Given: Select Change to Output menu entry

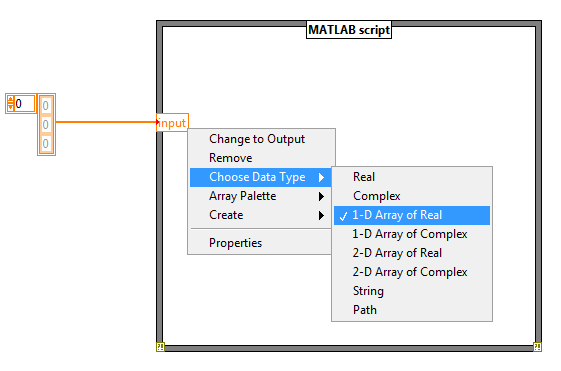Looking at the screenshot, I should click(x=261, y=139).
